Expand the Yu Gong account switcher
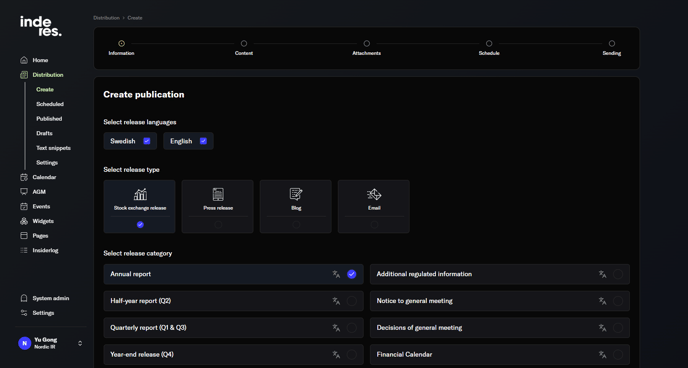Screen dimensions: 688x368 tap(80, 343)
